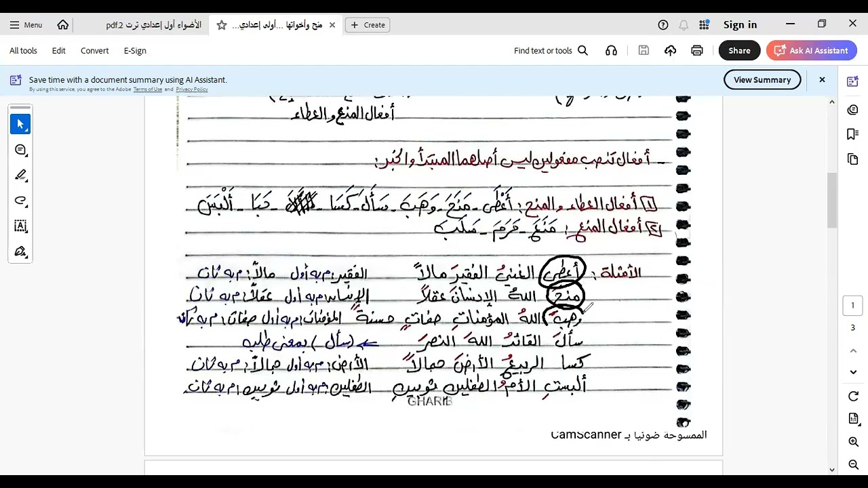Open the Page thumbnails panel icon
868x488 pixels.
pos(853,159)
